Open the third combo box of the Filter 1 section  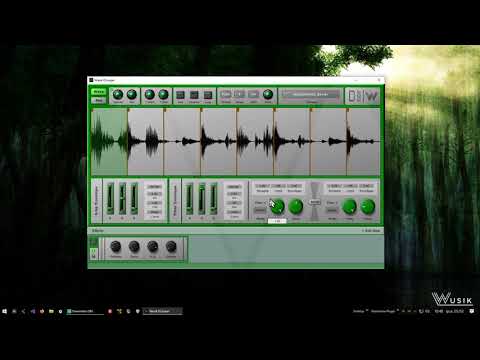coord(294,186)
